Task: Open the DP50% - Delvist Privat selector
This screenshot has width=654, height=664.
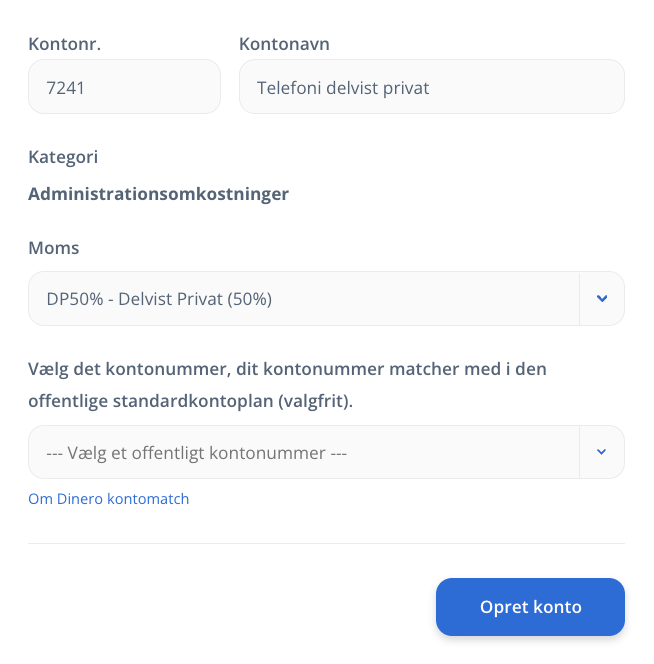Action: point(326,299)
